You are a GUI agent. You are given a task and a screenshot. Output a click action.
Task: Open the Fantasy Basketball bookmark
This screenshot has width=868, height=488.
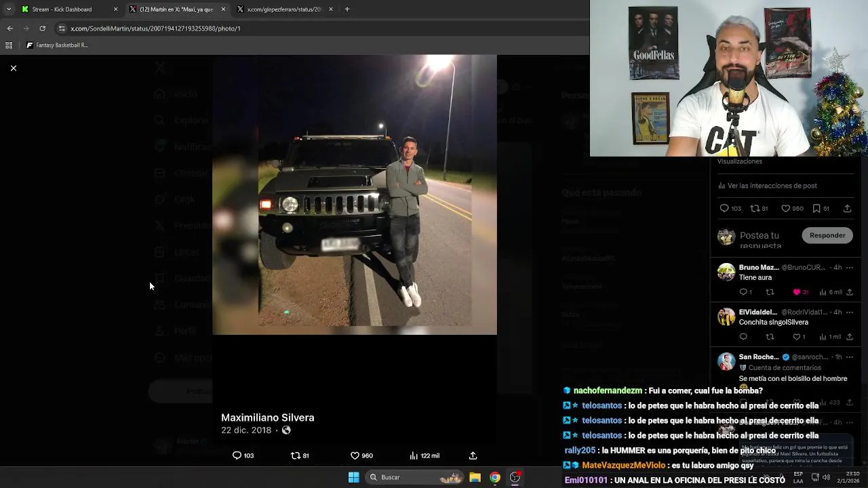[57, 45]
